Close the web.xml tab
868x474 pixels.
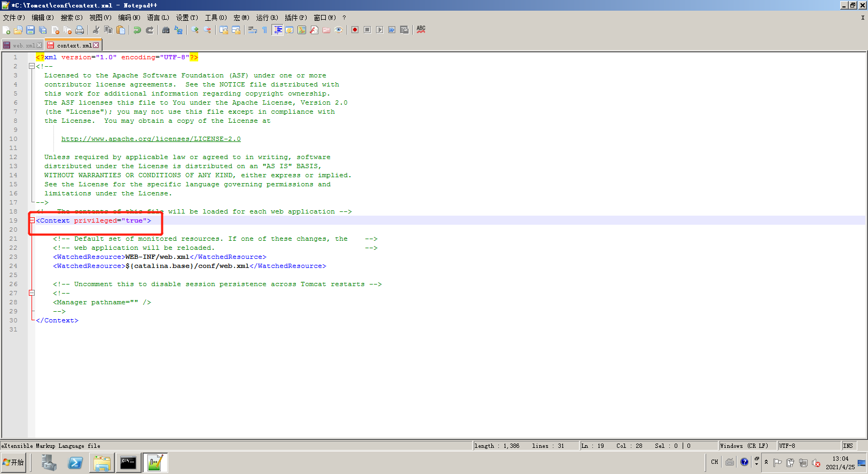click(40, 45)
